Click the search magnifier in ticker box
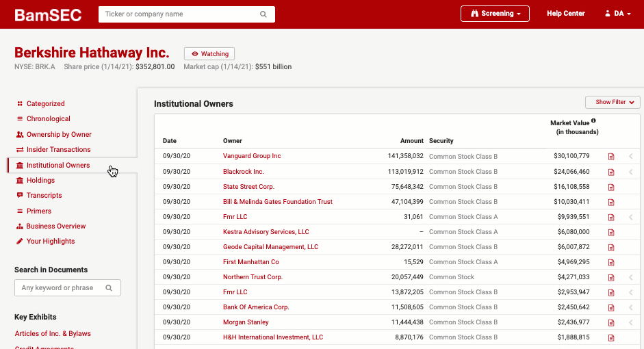The width and height of the screenshot is (644, 349). (263, 14)
